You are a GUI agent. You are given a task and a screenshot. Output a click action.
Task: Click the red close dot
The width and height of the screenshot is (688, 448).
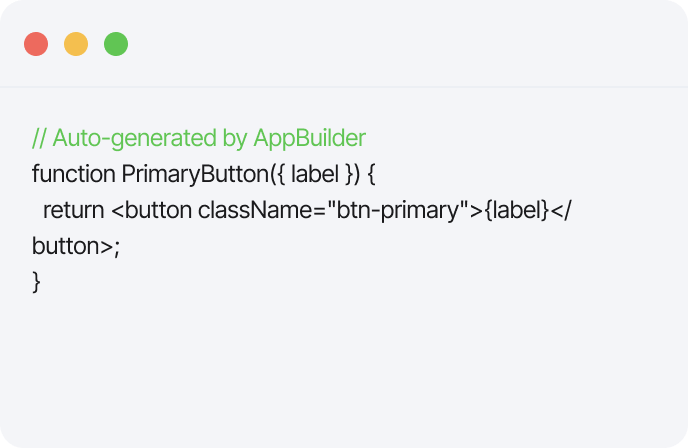36,44
